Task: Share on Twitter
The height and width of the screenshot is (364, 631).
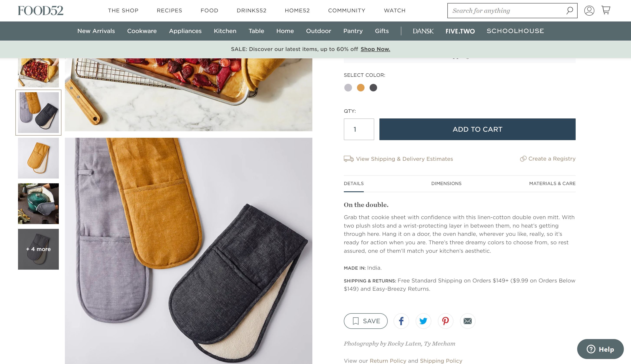Action: tap(423, 321)
